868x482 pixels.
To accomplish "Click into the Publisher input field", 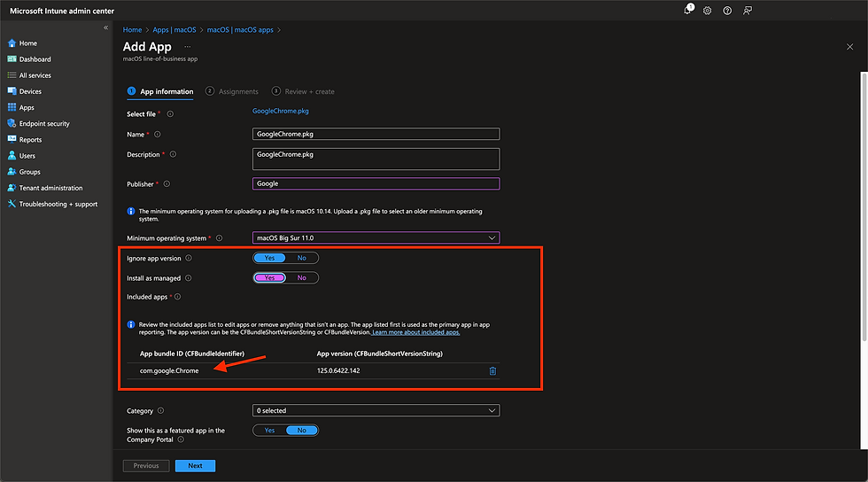I will (x=376, y=183).
